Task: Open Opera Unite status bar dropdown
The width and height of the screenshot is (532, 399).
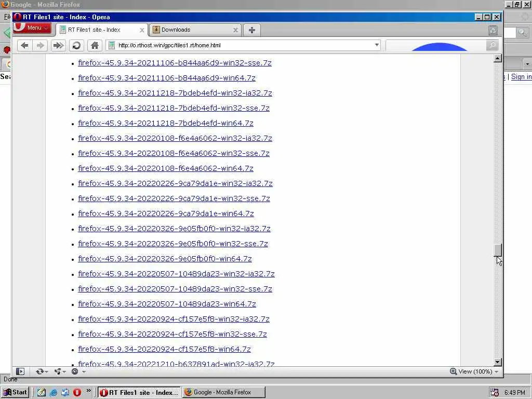Action: [x=60, y=371]
